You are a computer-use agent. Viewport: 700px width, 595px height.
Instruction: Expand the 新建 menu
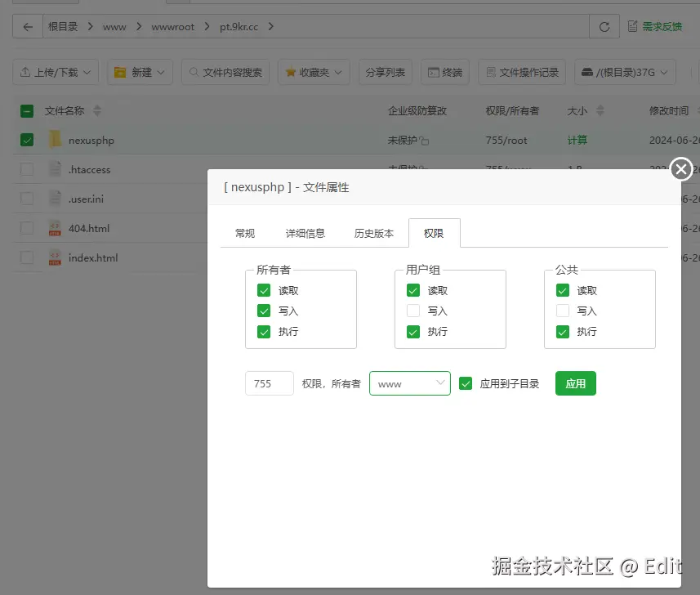click(140, 73)
